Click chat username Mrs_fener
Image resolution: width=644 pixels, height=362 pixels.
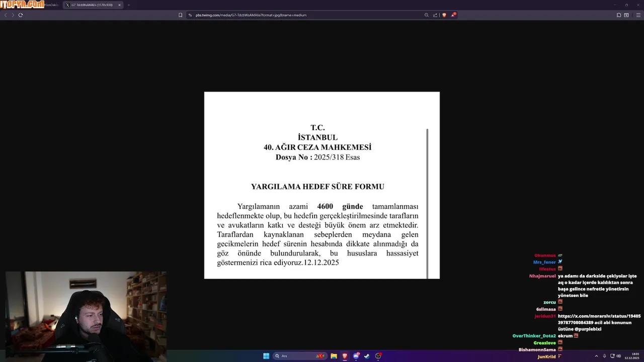544,262
